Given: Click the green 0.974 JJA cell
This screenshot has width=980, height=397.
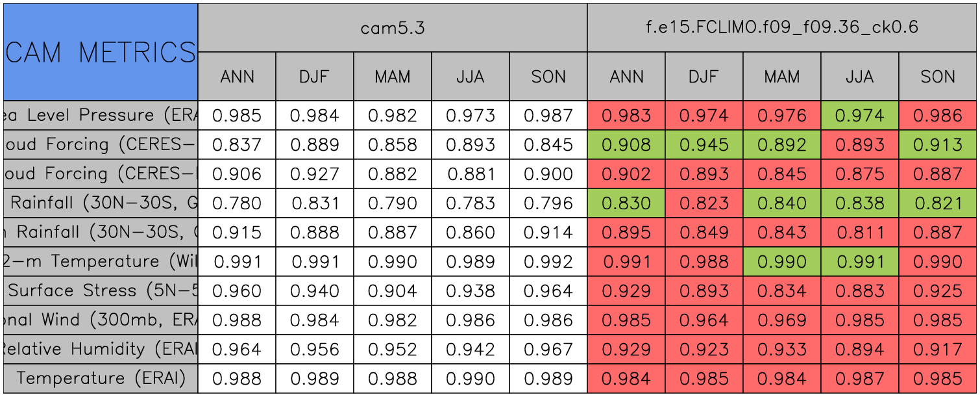Looking at the screenshot, I should [860, 116].
